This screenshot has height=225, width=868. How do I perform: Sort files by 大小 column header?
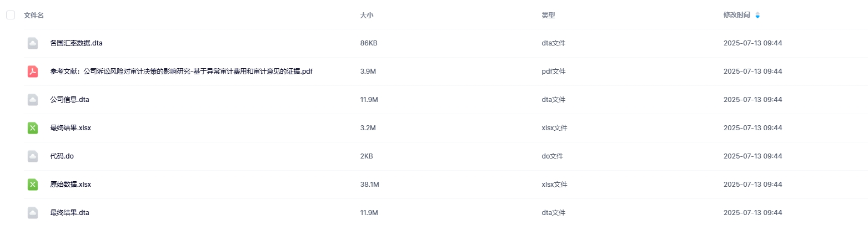coord(367,16)
